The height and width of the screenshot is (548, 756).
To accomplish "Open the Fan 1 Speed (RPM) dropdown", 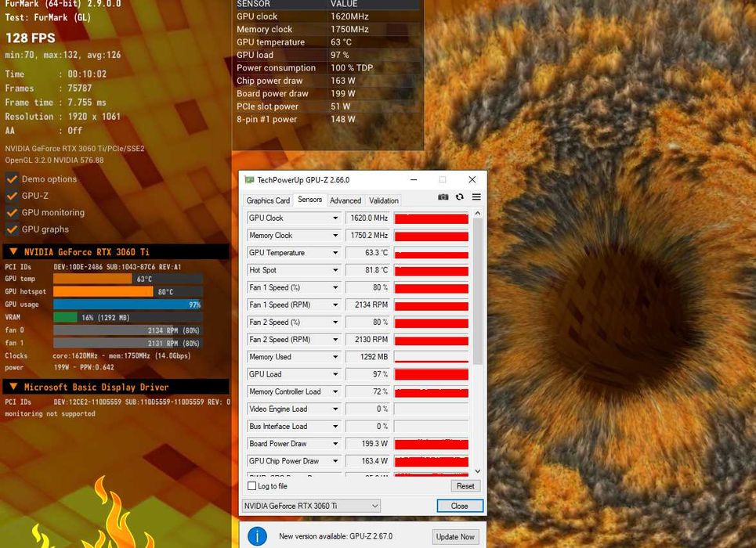I will pyautogui.click(x=335, y=305).
